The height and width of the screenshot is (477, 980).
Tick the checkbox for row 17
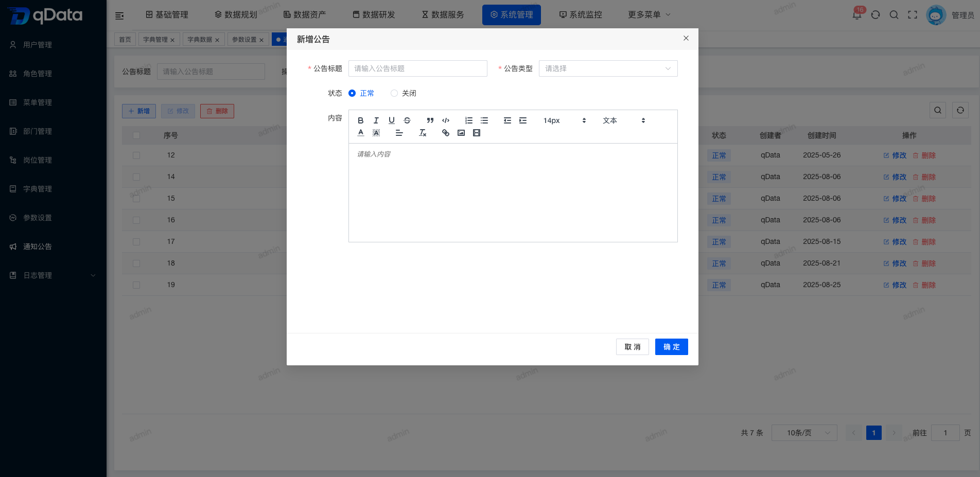pos(136,241)
